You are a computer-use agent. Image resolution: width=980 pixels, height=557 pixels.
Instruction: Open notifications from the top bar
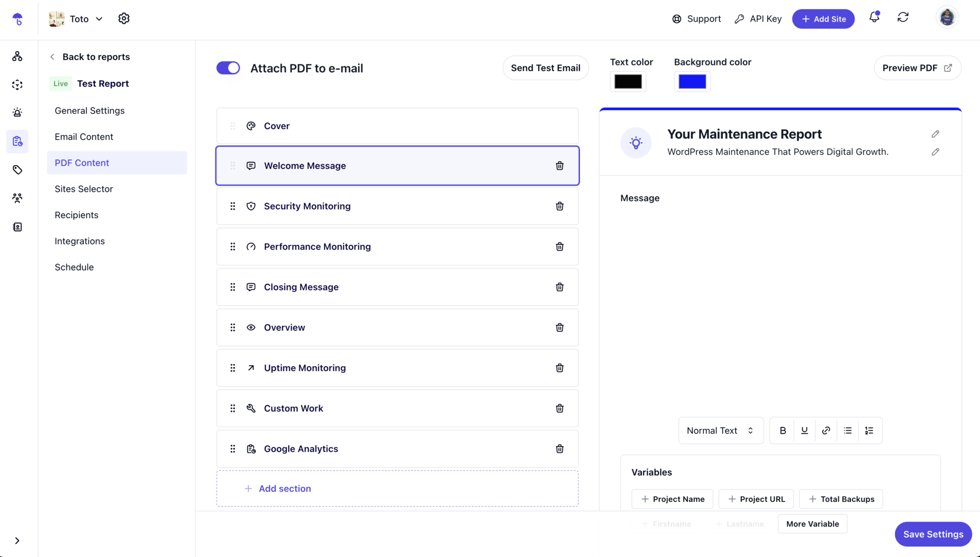click(x=874, y=17)
